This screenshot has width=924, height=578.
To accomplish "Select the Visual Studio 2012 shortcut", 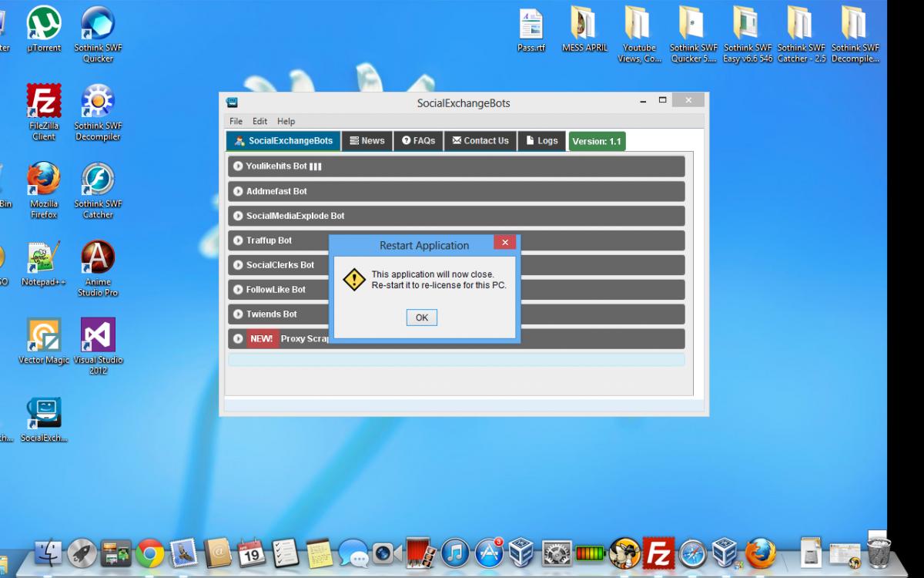I will click(x=98, y=346).
